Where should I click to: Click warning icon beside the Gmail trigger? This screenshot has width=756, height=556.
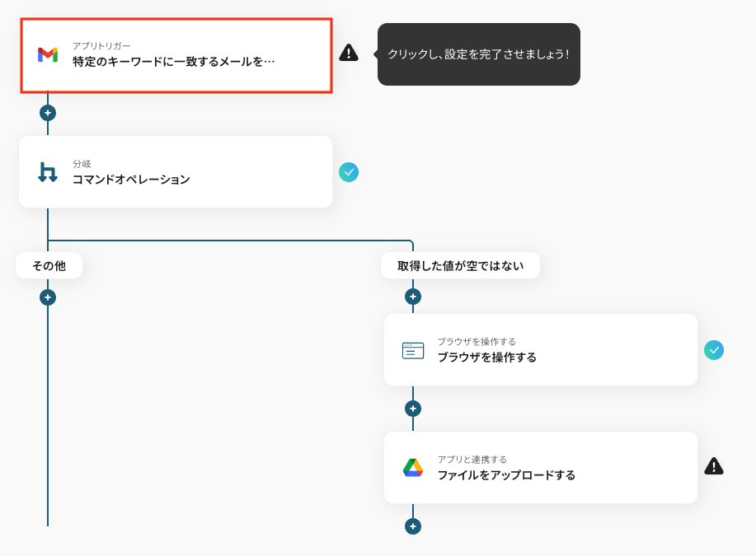[349, 53]
